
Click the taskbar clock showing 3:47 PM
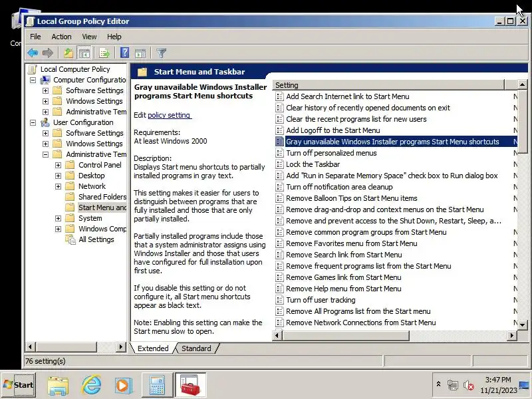(498, 380)
